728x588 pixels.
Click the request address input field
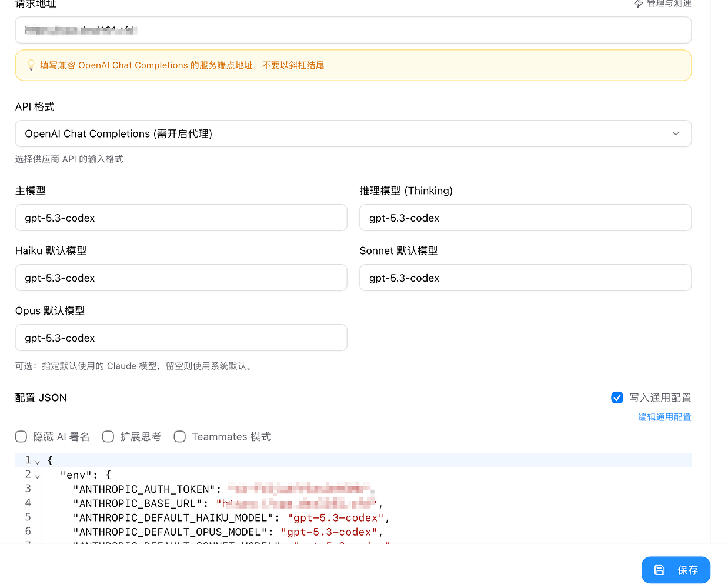point(353,30)
